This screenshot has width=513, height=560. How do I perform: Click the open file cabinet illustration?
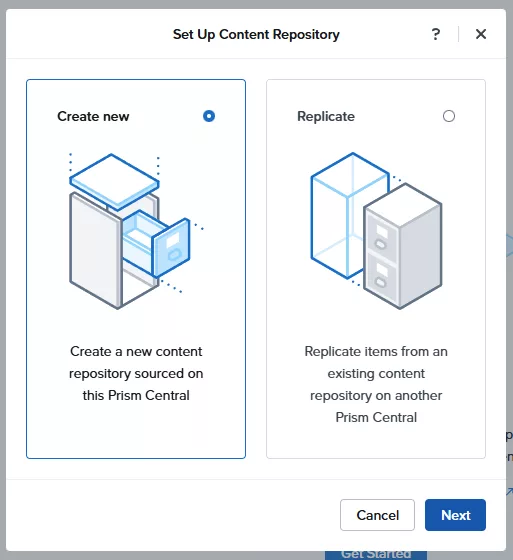coord(136,231)
